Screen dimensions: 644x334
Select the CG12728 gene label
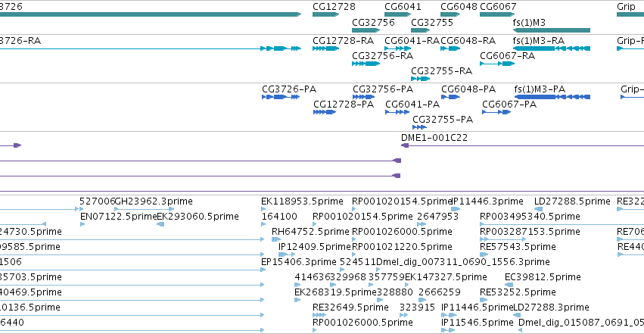pyautogui.click(x=334, y=7)
